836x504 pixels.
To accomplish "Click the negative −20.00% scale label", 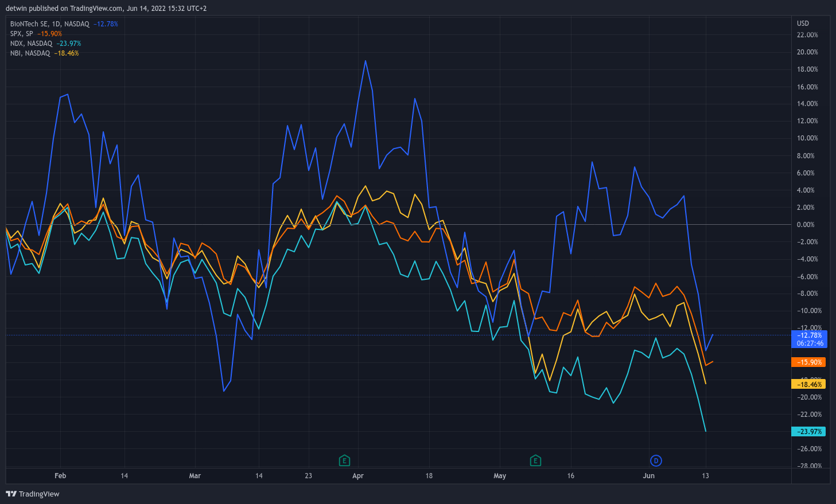I will [810, 397].
